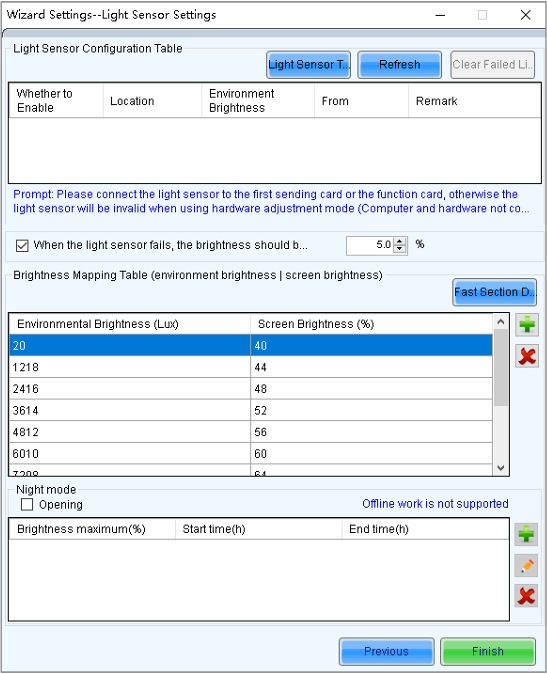547x674 pixels.
Task: Minimize the Wizard Settings window
Action: click(440, 15)
